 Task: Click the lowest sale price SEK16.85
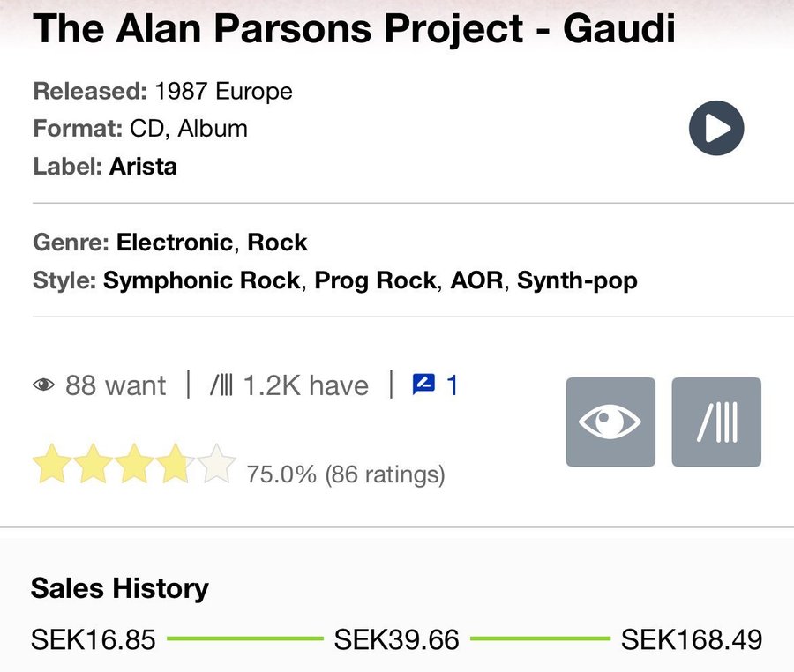pos(94,639)
